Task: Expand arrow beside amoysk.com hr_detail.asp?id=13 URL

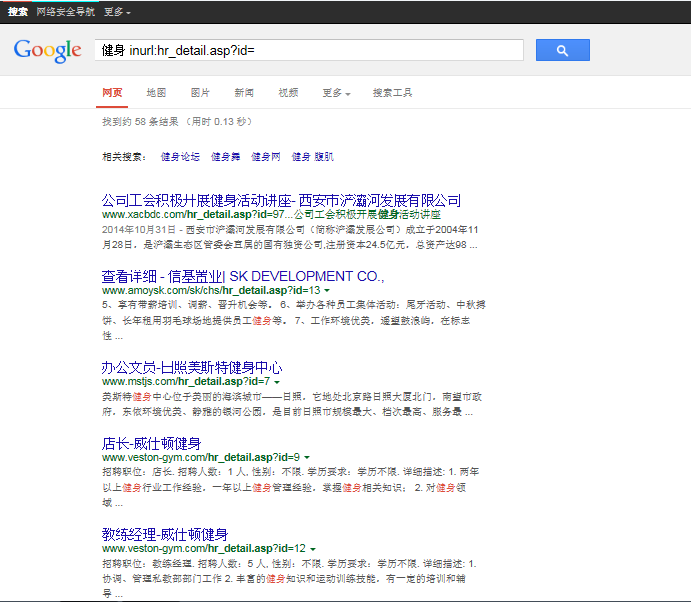Action: tap(327, 290)
